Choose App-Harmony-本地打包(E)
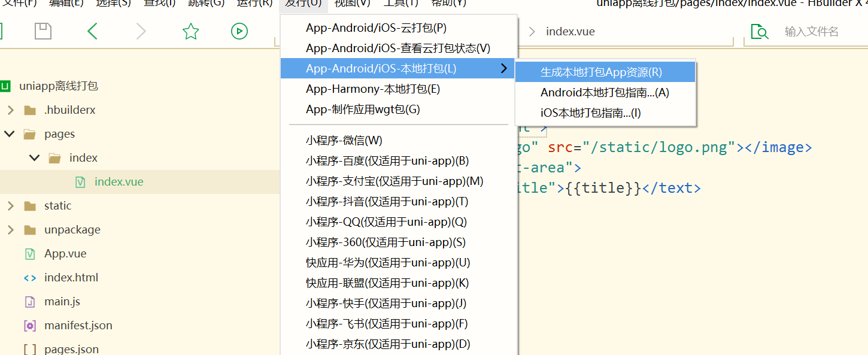 point(399,89)
